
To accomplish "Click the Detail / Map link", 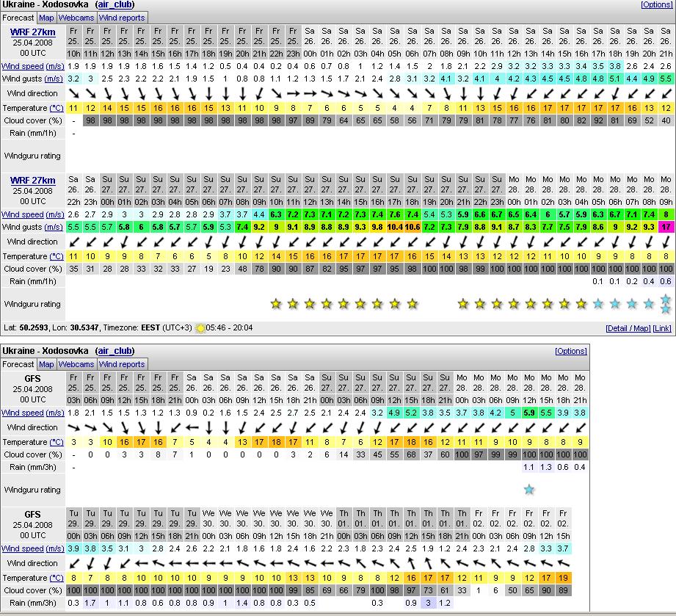I will click(628, 327).
